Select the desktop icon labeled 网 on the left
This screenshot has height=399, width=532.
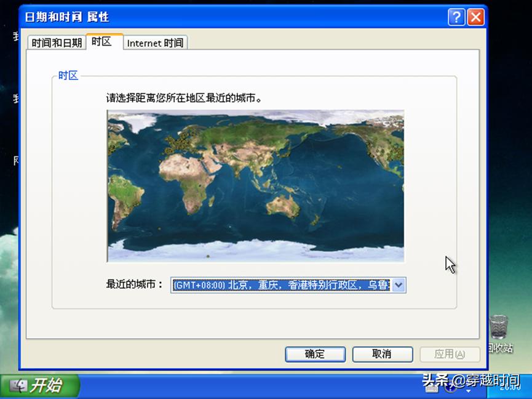(x=15, y=159)
